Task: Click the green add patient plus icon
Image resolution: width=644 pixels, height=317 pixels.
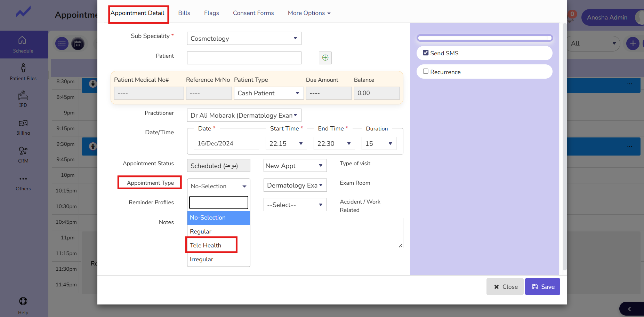Action: (x=325, y=58)
